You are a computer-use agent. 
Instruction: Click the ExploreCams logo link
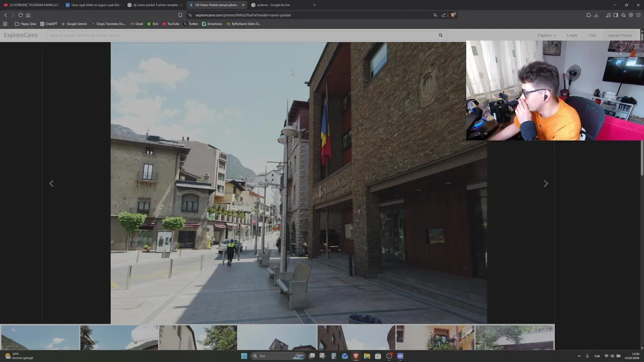click(x=21, y=35)
